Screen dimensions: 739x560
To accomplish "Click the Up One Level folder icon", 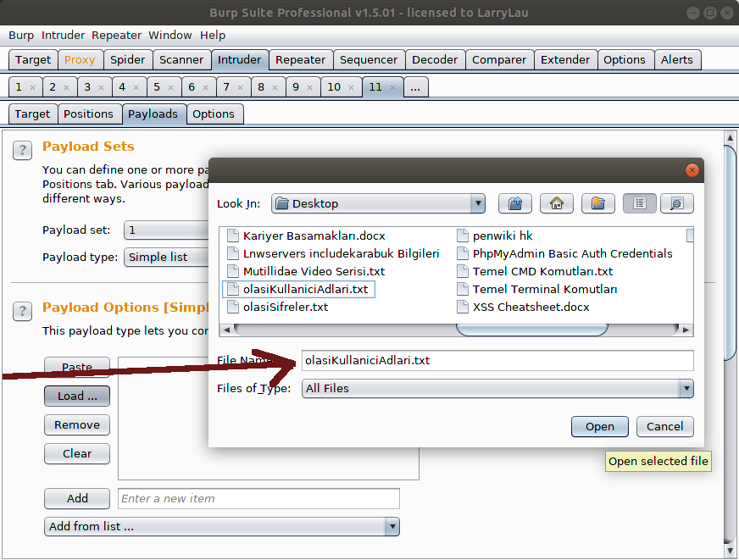I will pos(514,203).
